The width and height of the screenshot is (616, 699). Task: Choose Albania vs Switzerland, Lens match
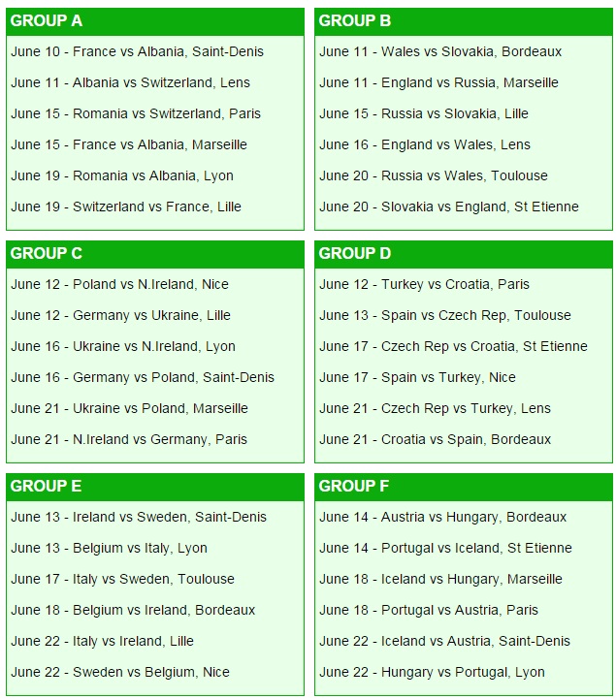coord(130,83)
